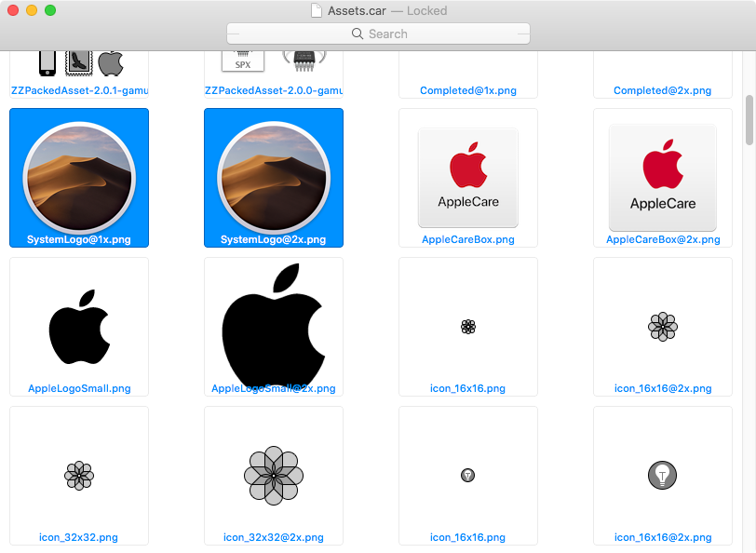This screenshot has width=756, height=553.
Task: Zoom window with the green button
Action: pos(50,10)
